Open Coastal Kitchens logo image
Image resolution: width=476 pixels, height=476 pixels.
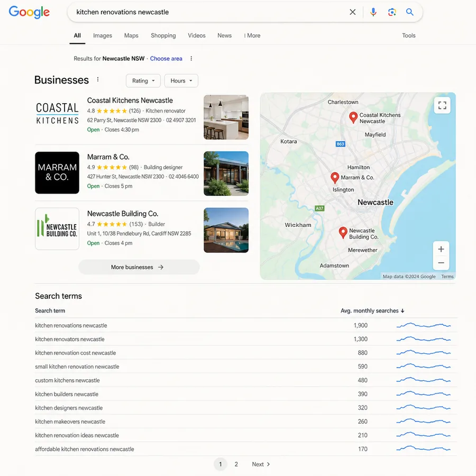(x=57, y=114)
